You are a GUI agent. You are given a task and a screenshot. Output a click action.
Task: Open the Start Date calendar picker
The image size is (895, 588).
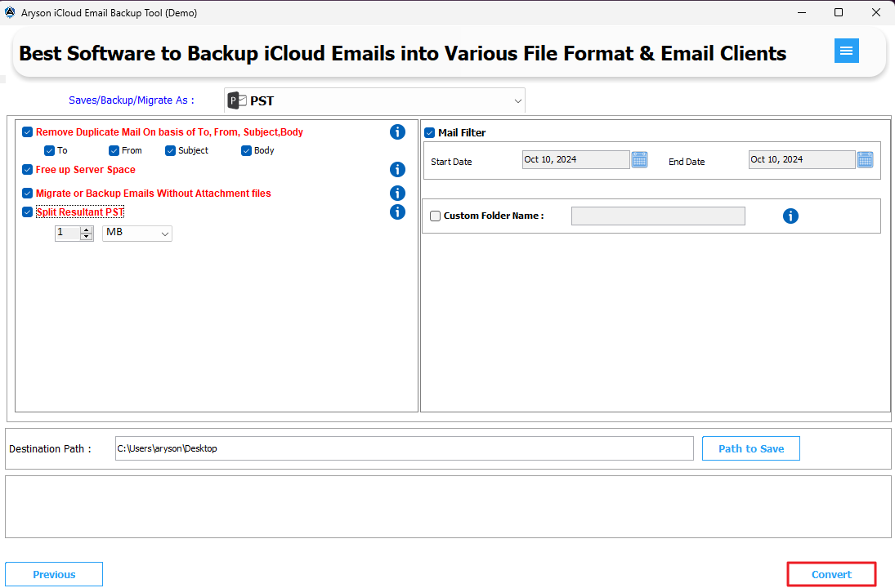[x=639, y=160]
